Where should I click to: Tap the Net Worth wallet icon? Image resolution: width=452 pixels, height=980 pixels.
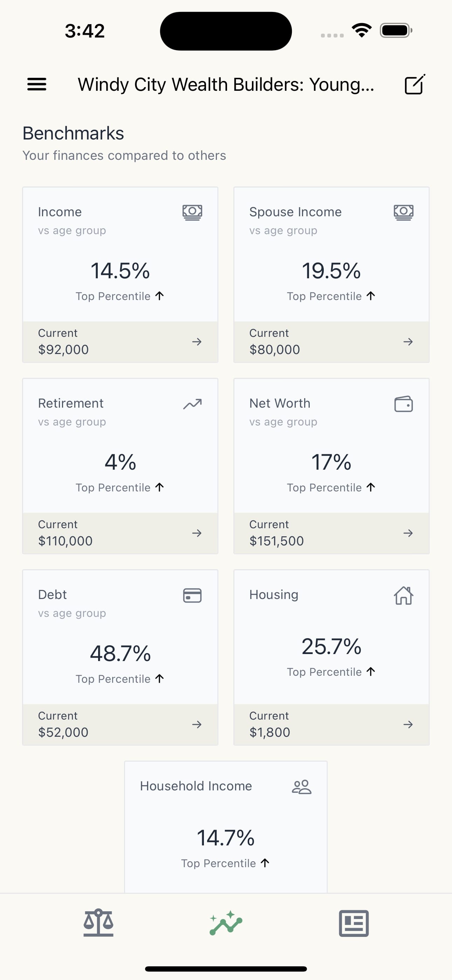403,404
